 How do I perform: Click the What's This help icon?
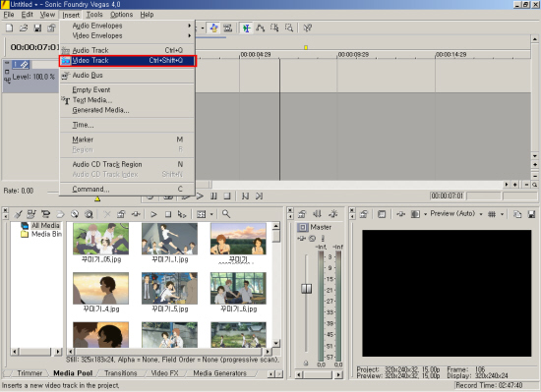[308, 28]
